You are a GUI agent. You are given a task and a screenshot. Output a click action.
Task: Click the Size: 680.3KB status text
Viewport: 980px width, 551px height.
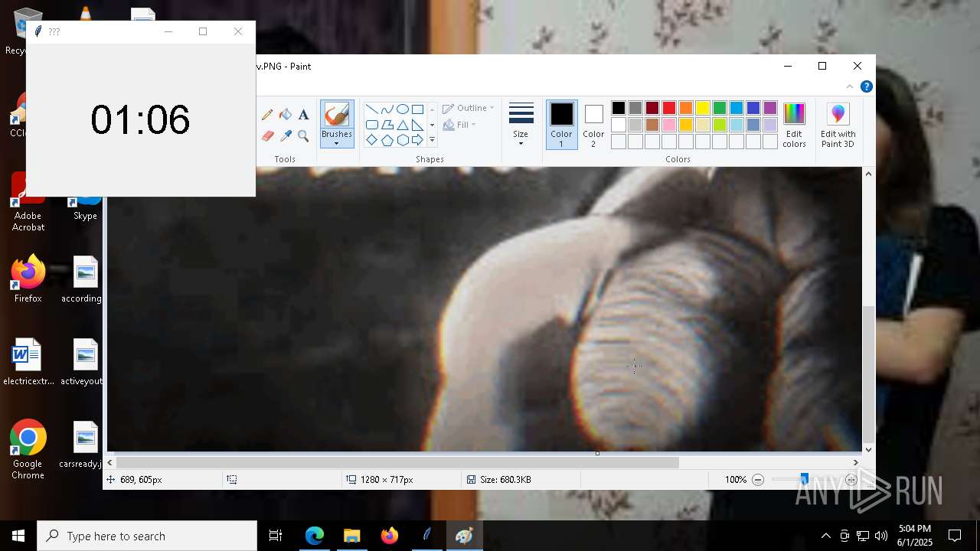[x=505, y=480]
